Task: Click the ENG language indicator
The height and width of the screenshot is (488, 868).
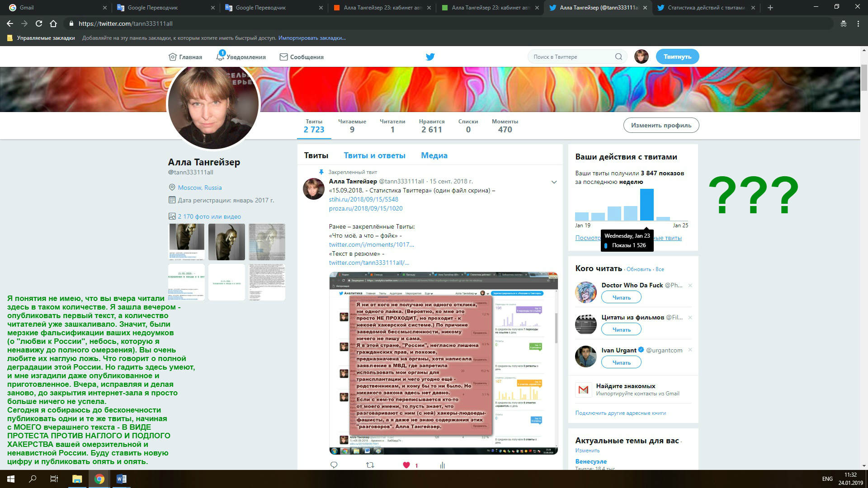Action: coord(827,479)
